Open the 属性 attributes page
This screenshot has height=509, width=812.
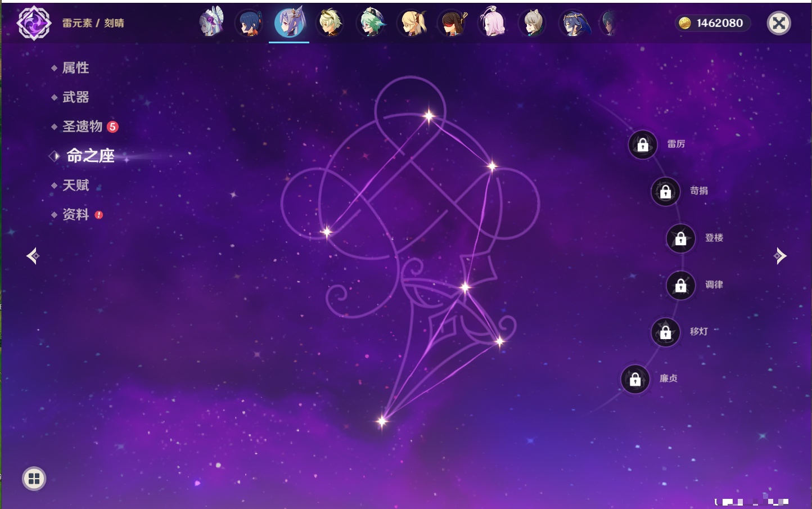click(x=76, y=68)
